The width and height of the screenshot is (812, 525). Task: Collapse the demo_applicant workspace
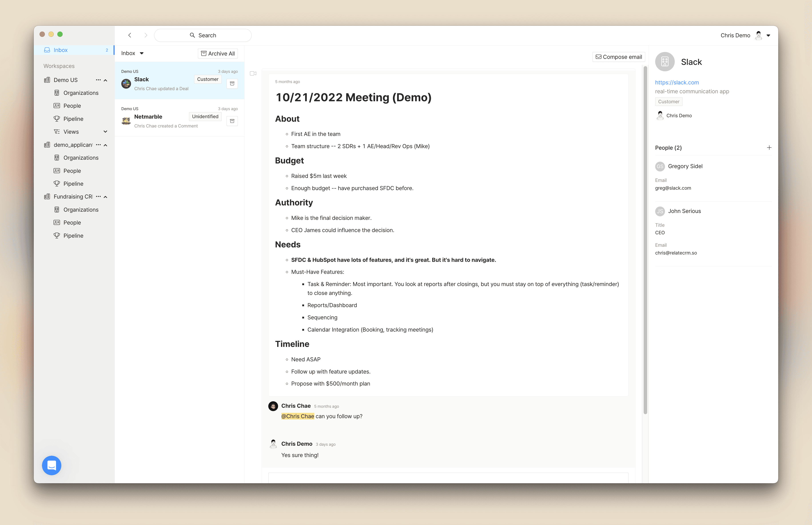pyautogui.click(x=106, y=145)
